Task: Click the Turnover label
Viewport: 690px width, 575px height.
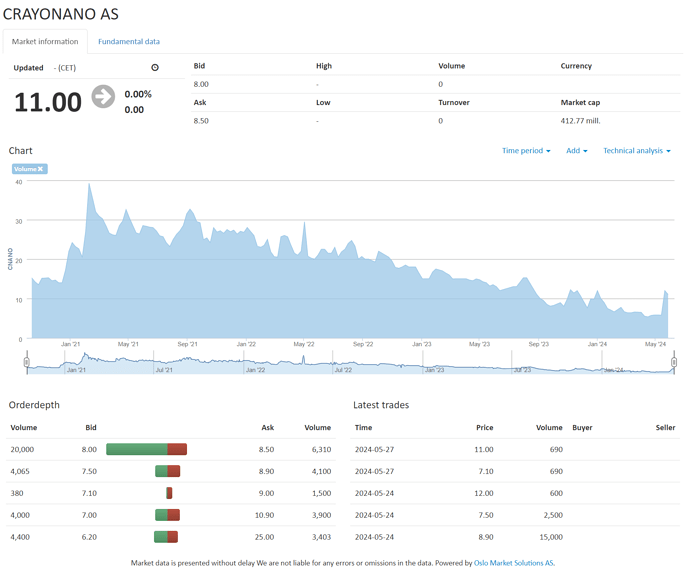Action: tap(454, 103)
